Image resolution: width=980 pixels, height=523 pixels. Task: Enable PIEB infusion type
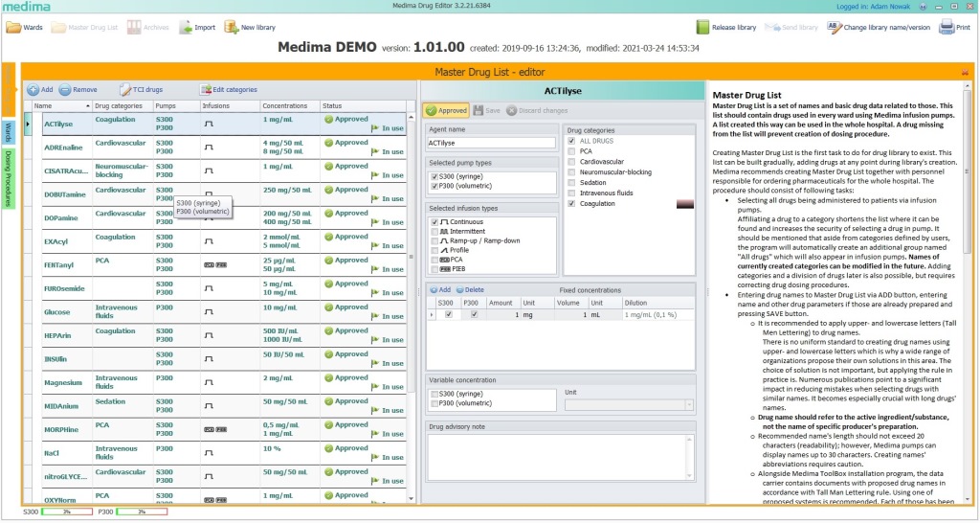click(x=434, y=269)
